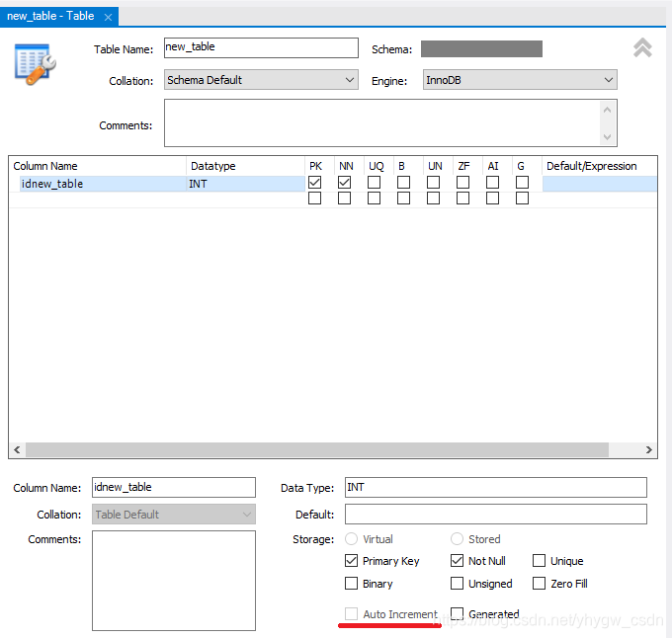Image resolution: width=672 pixels, height=638 pixels.
Task: Click the horizontal scrollbar left arrow
Action: click(x=17, y=449)
